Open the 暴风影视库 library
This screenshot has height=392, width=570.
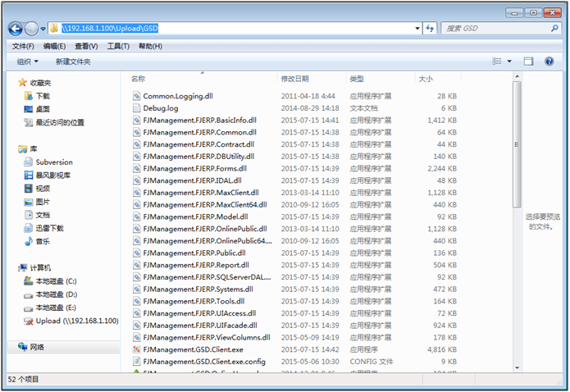52,175
